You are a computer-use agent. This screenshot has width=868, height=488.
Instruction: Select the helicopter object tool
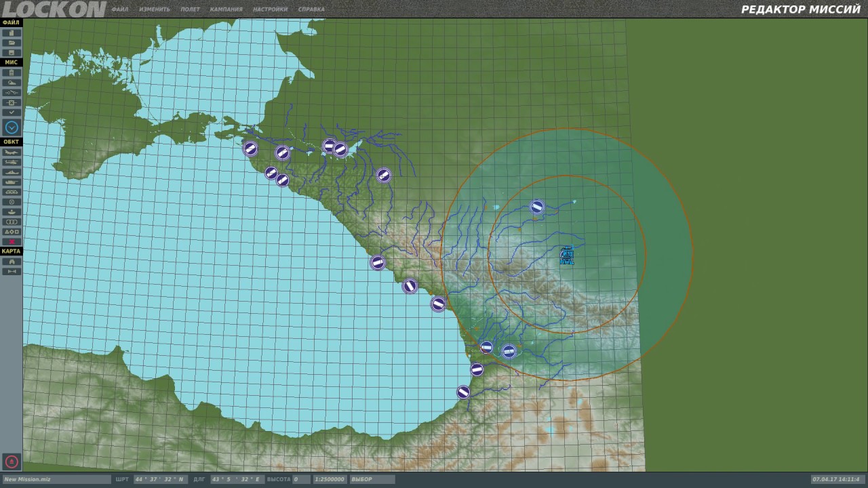12,163
